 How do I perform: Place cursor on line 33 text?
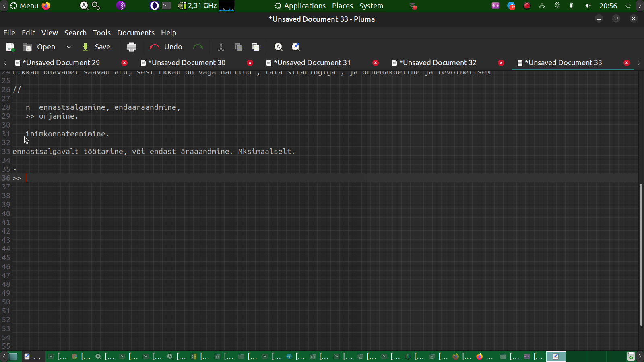pyautogui.click(x=153, y=152)
